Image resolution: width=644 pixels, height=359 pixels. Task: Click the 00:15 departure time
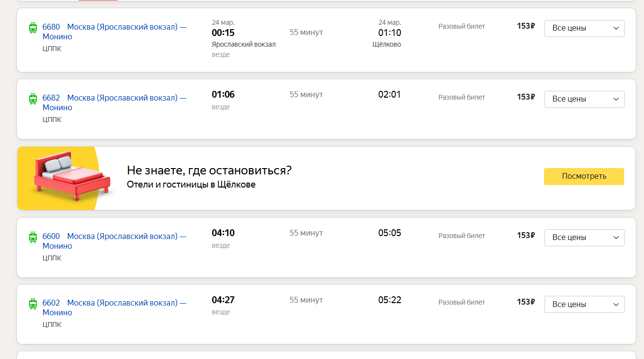[223, 33]
